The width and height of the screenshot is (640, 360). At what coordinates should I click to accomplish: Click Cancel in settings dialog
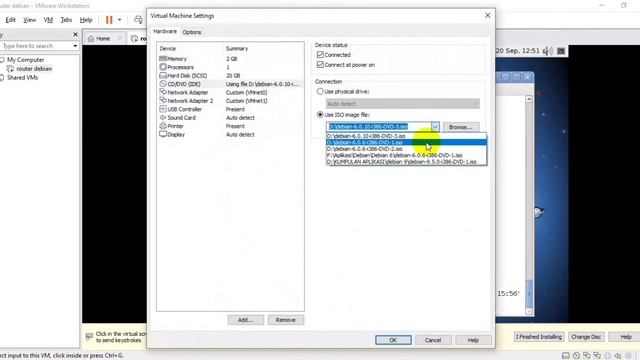433,340
